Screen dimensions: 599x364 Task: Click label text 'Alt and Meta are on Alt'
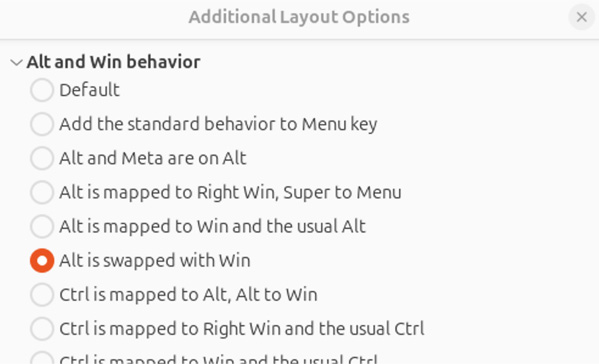pos(153,158)
